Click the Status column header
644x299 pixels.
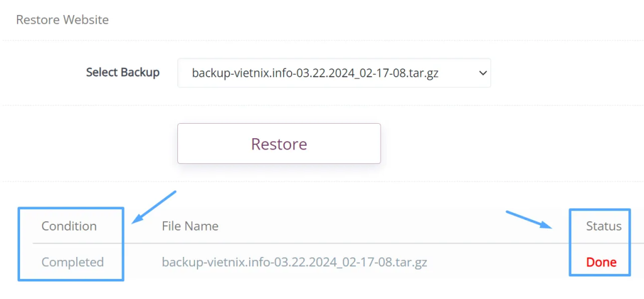click(603, 226)
